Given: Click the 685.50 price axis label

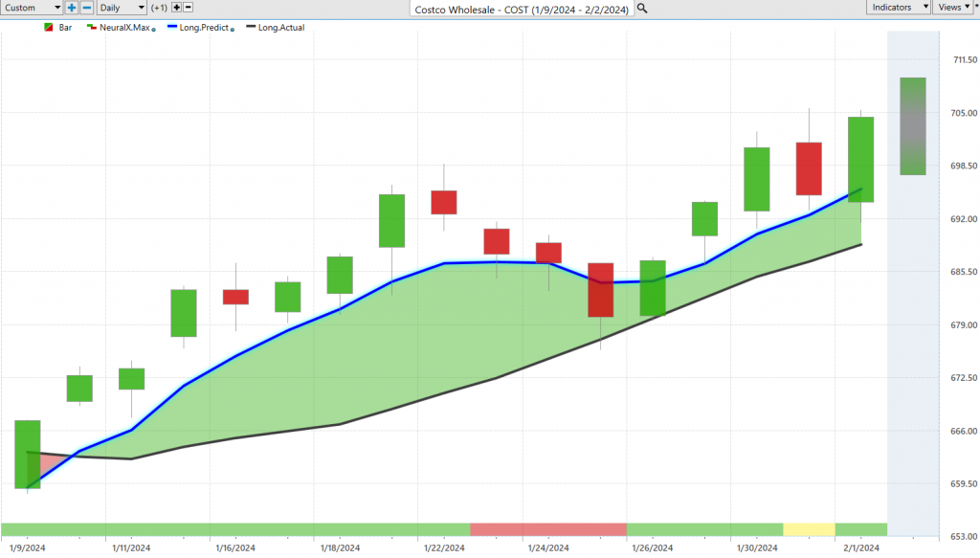Looking at the screenshot, I should pos(965,272).
